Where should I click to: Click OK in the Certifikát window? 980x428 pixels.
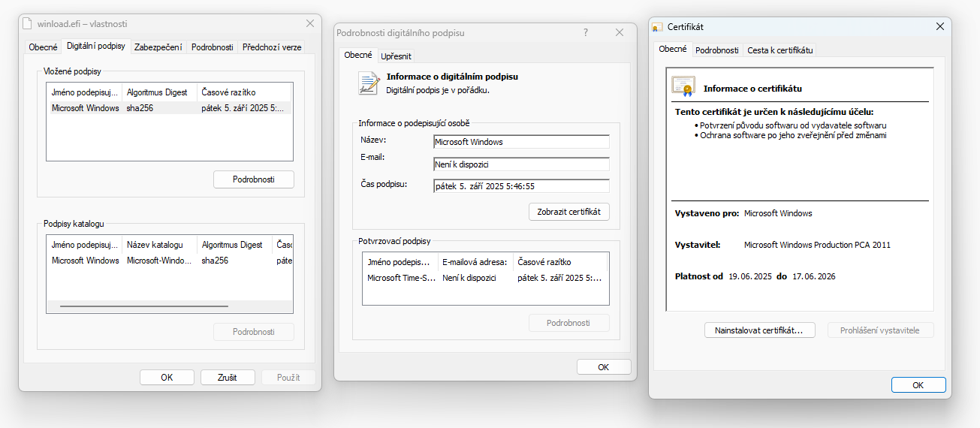918,384
